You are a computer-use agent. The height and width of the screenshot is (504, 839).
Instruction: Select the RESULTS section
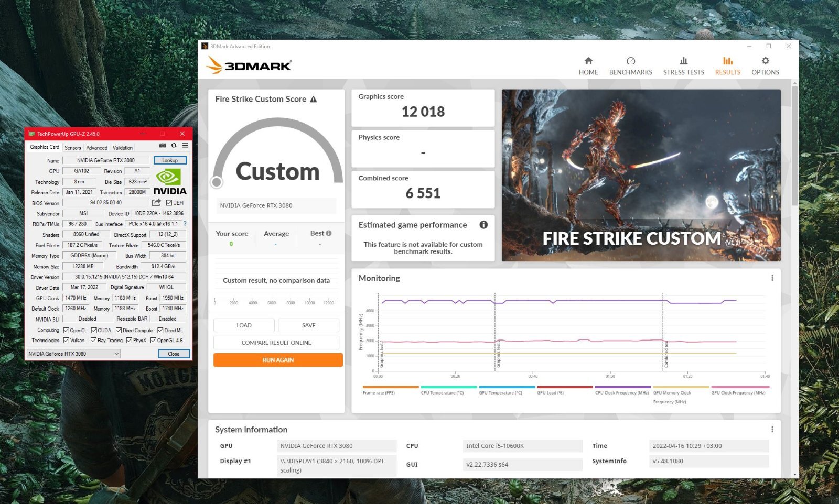pyautogui.click(x=727, y=66)
